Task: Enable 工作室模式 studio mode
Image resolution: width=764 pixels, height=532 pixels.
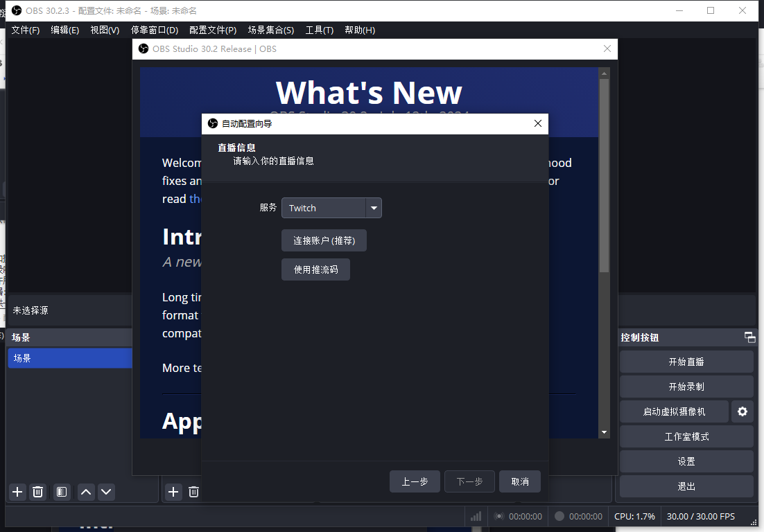Action: 686,436
